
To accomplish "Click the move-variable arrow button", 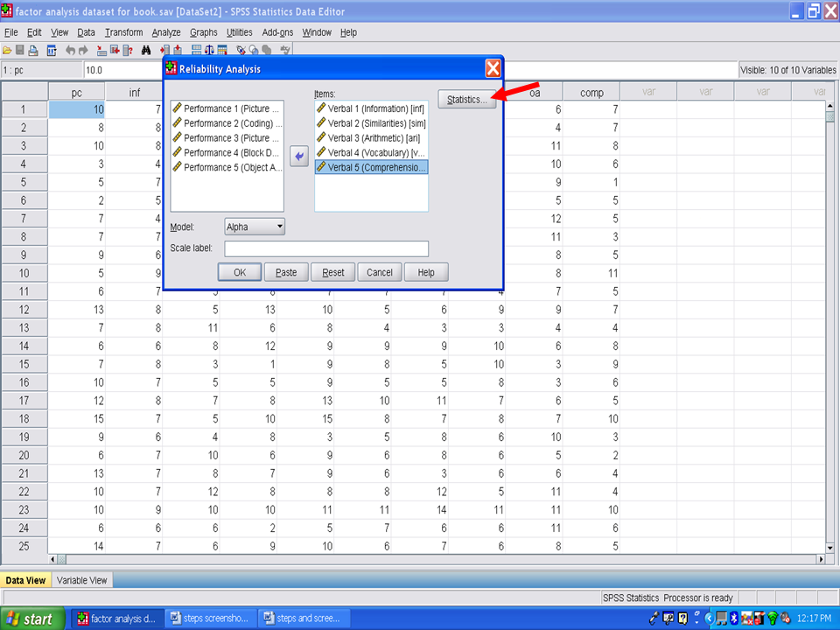I will tap(299, 157).
